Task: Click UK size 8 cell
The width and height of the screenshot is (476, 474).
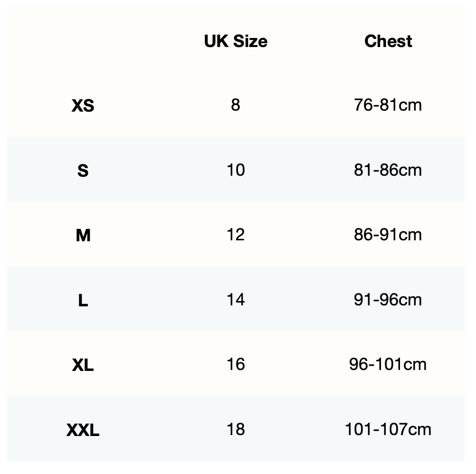Action: [236, 105]
